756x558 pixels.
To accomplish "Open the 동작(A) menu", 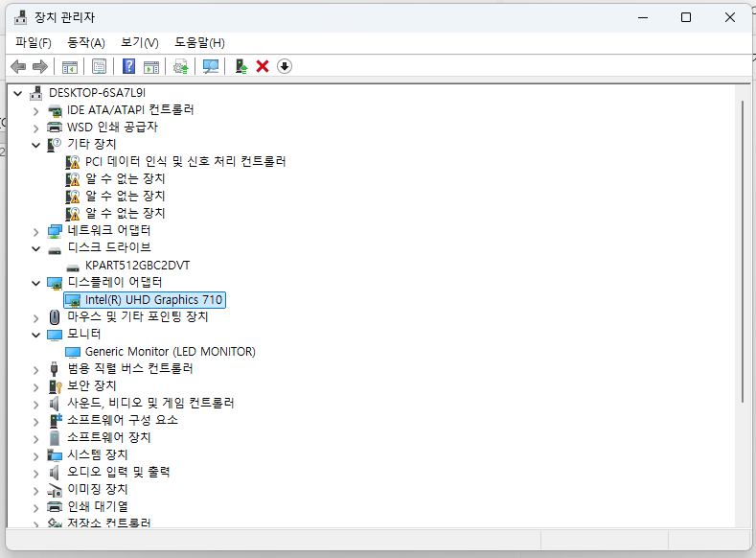I will click(x=86, y=42).
